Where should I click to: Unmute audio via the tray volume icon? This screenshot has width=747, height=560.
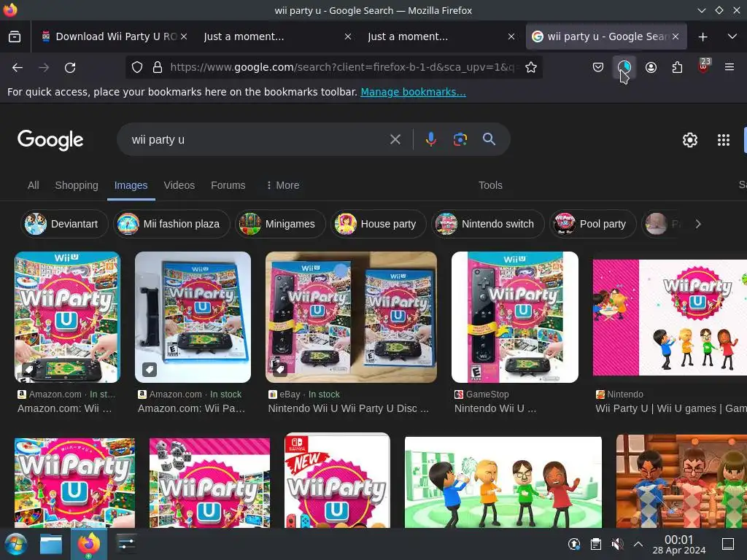click(617, 544)
